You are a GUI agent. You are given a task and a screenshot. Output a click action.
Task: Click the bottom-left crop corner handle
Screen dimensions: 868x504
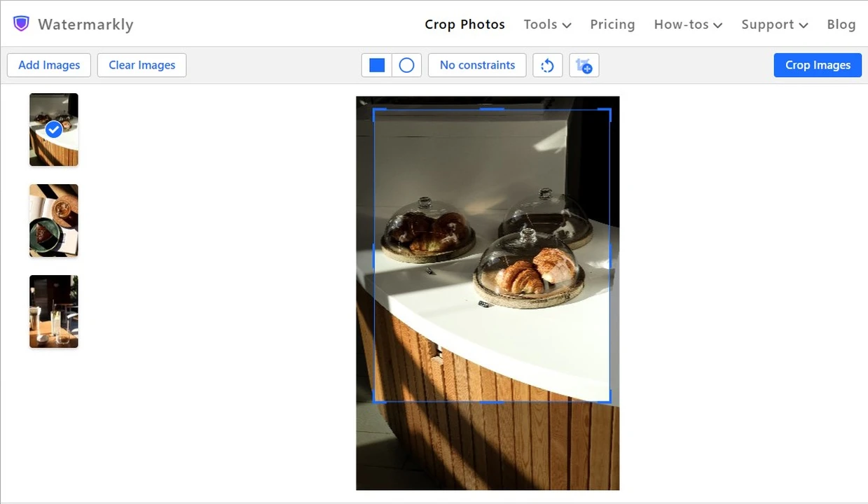(x=376, y=400)
